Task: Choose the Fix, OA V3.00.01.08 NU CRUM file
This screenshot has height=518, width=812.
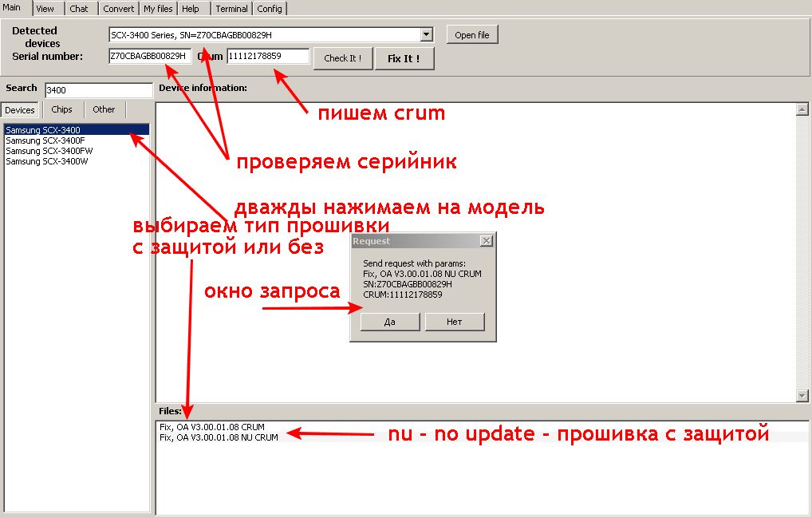Action: pyautogui.click(x=219, y=437)
